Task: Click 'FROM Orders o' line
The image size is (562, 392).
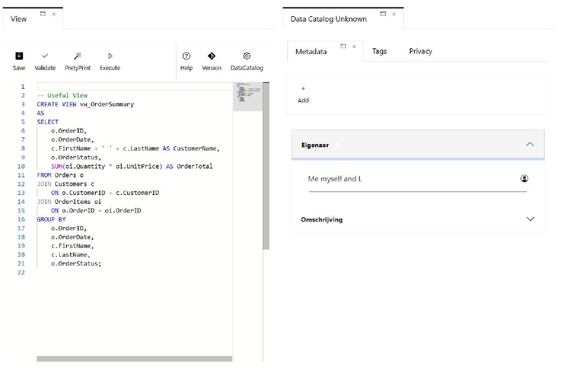Action: pyautogui.click(x=60, y=175)
